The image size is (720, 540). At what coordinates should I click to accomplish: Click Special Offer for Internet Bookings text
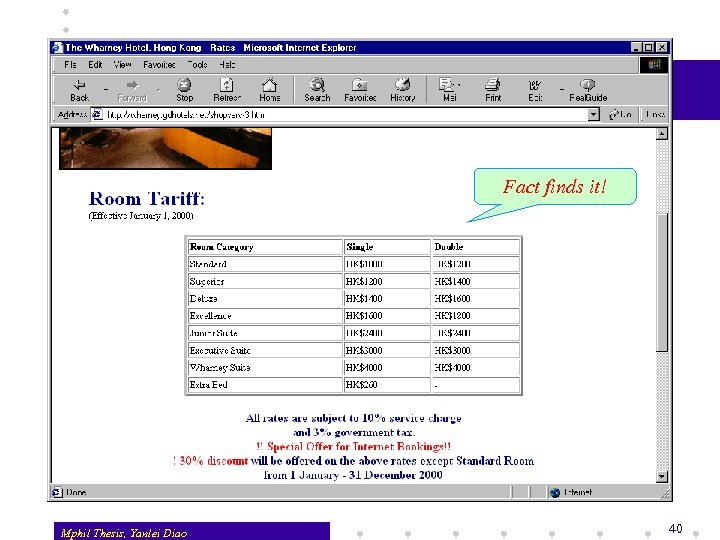[354, 446]
